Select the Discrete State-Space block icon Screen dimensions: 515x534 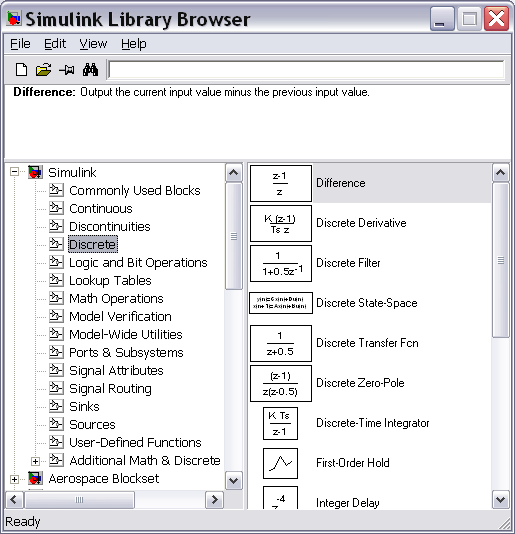(x=281, y=303)
